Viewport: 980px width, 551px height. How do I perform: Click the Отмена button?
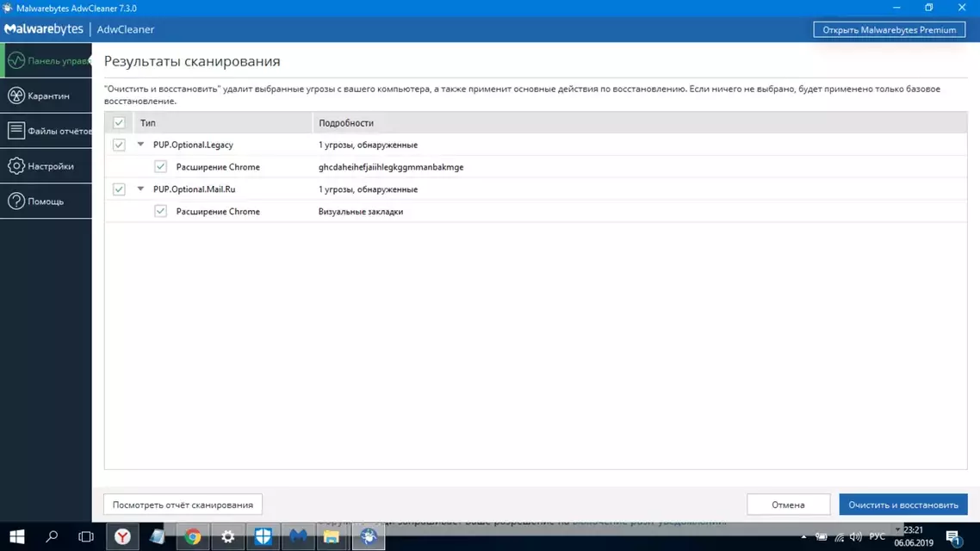coord(788,505)
